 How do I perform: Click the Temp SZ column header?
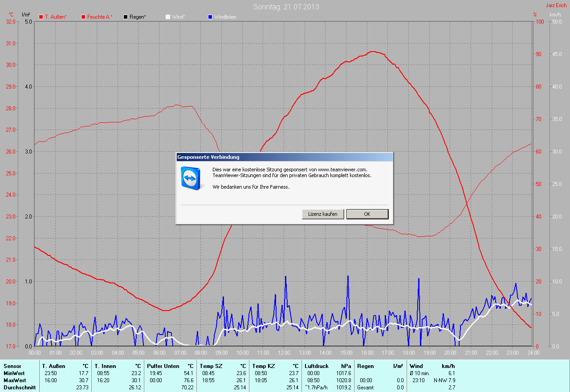[211, 366]
